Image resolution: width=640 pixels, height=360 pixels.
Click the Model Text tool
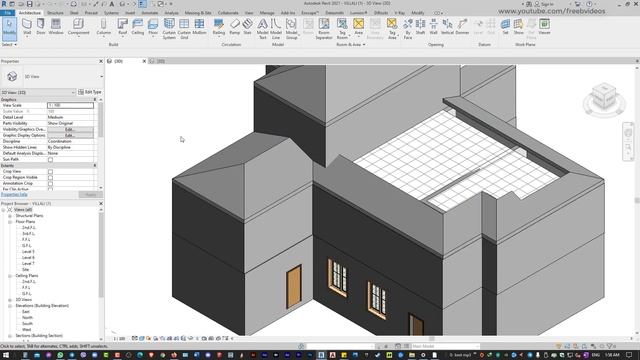(x=262, y=29)
